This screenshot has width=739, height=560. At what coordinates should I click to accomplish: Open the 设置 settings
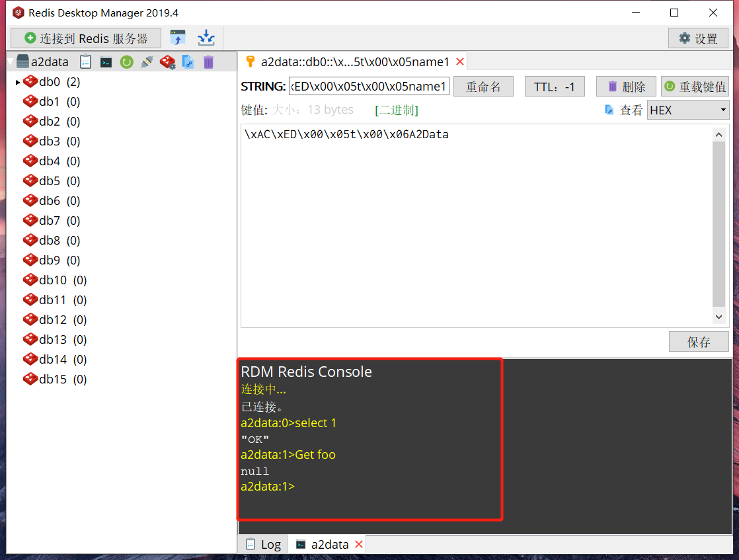tap(698, 38)
